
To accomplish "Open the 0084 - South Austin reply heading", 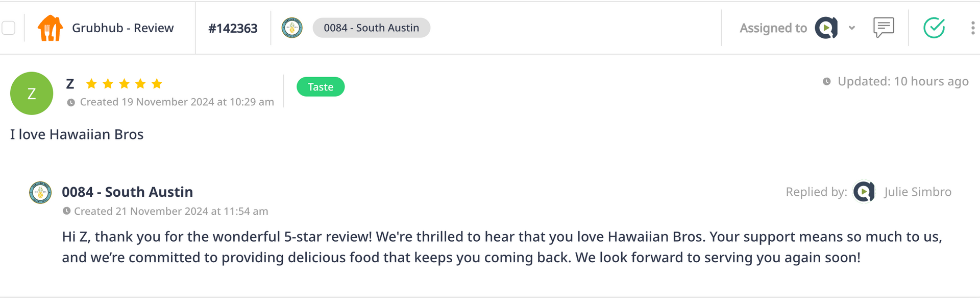I will tap(128, 192).
